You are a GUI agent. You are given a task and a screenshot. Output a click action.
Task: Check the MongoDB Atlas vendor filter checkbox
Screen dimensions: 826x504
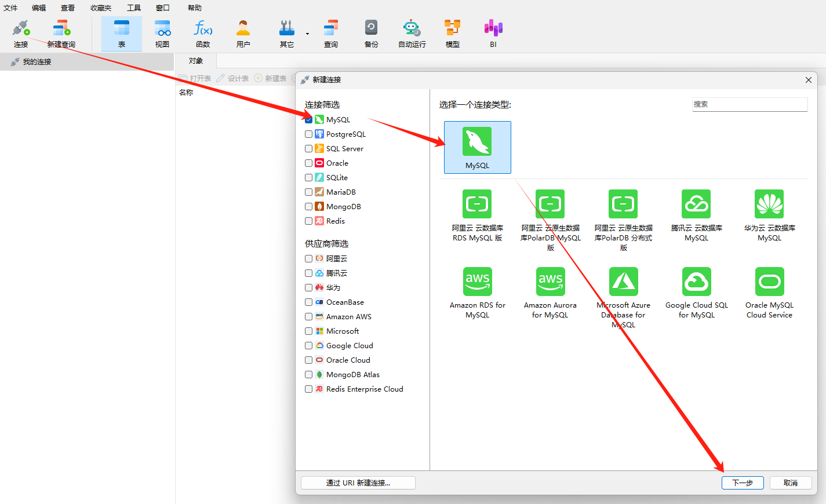coord(309,375)
